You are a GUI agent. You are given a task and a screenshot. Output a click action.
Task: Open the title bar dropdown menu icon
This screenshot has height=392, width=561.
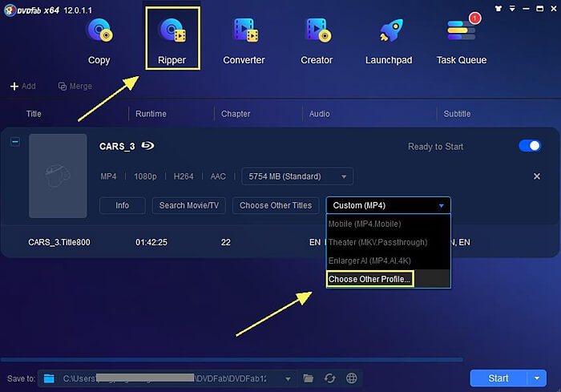[x=512, y=9]
